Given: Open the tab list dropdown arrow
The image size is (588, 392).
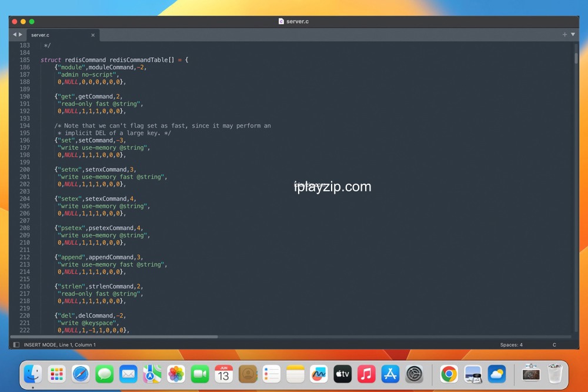Looking at the screenshot, I should point(573,35).
